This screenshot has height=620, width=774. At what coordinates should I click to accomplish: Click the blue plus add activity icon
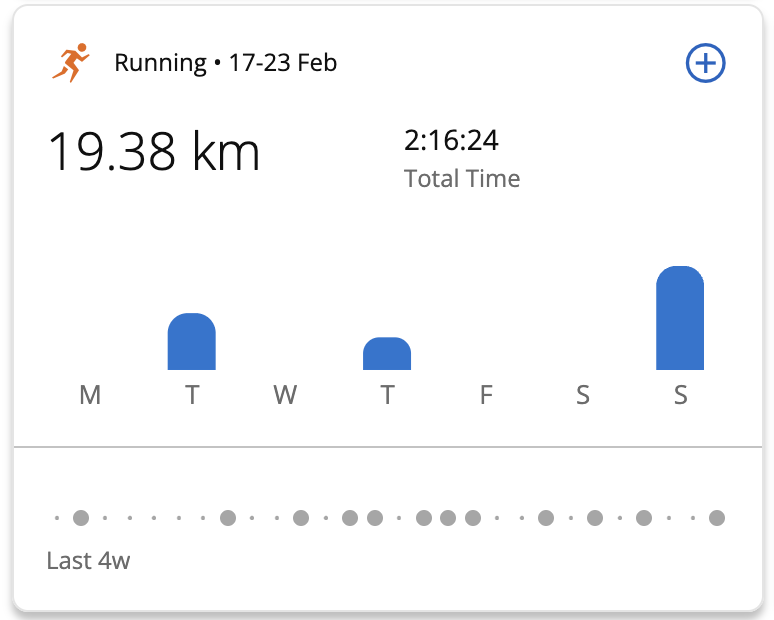(x=705, y=63)
